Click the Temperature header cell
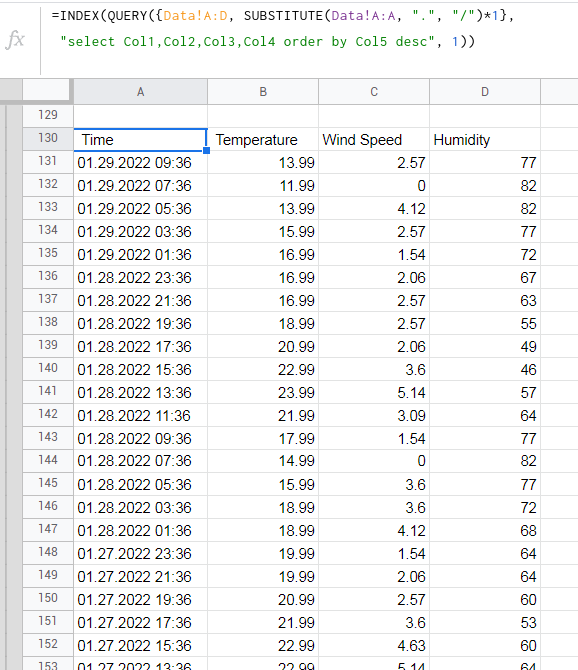 pos(263,139)
